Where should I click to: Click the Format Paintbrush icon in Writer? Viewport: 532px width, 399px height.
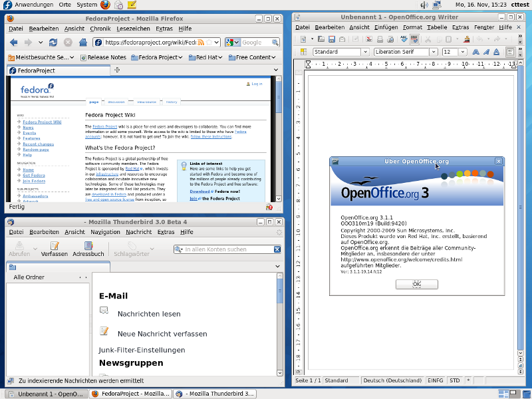point(467,39)
